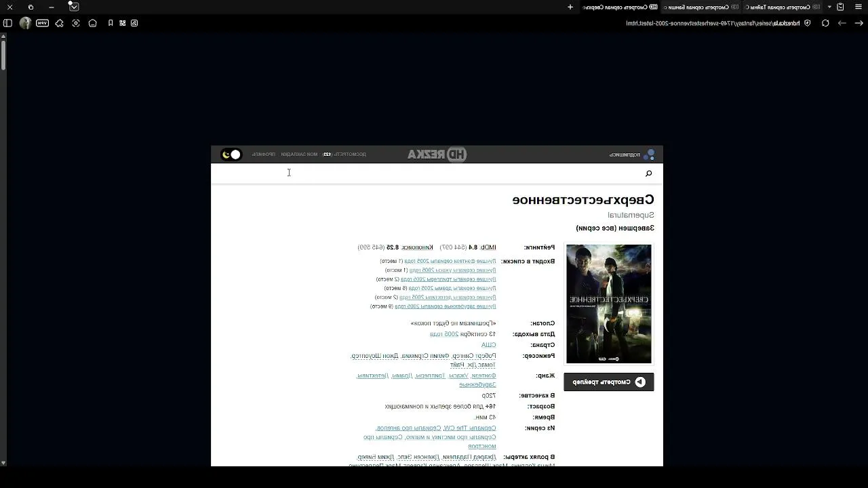Click actor 'Дженсен Эклс' link

(420, 457)
